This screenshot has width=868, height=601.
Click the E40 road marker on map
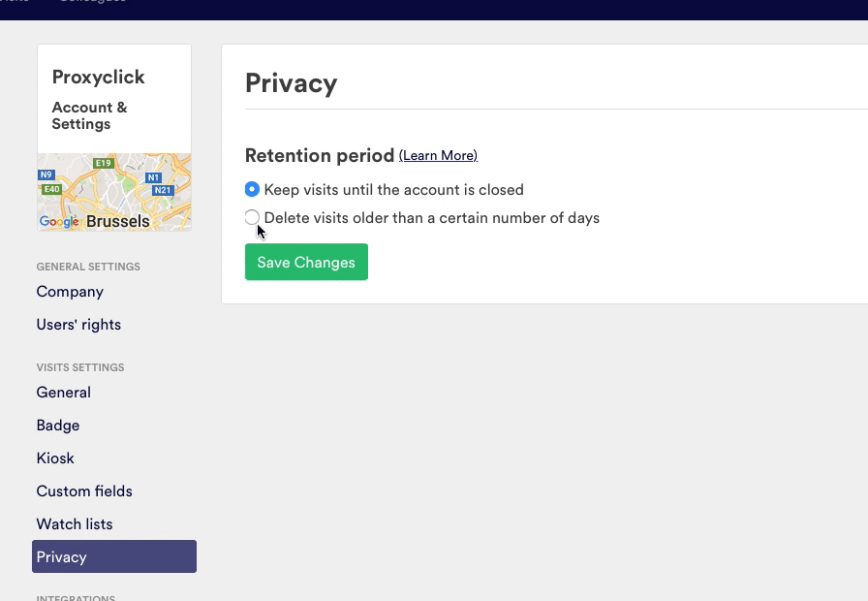tap(51, 190)
